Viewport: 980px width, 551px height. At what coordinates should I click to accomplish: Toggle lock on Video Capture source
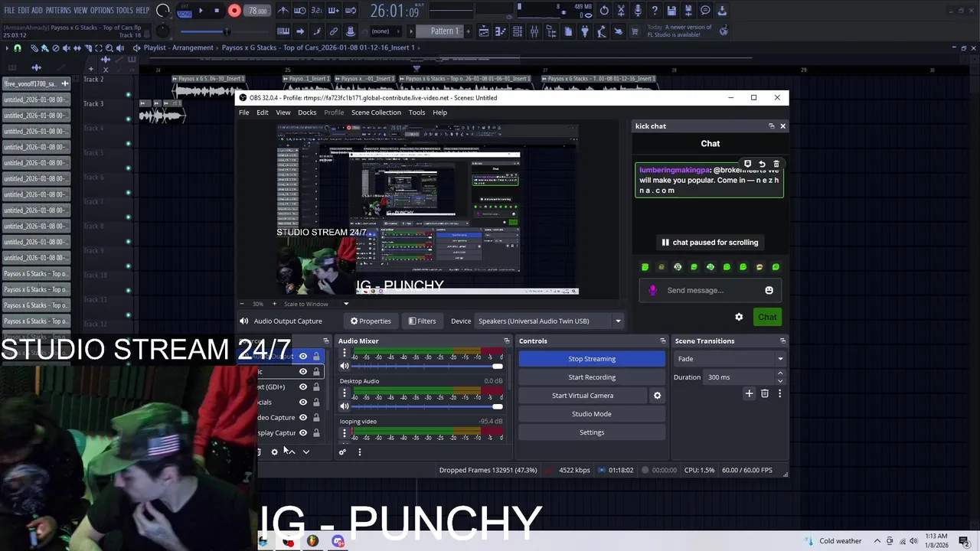tap(316, 418)
